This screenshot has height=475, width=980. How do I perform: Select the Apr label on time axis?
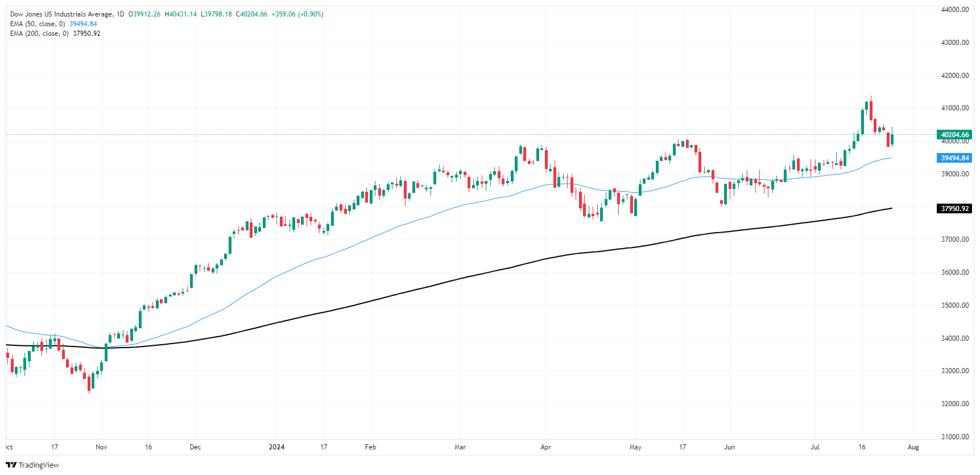(545, 447)
